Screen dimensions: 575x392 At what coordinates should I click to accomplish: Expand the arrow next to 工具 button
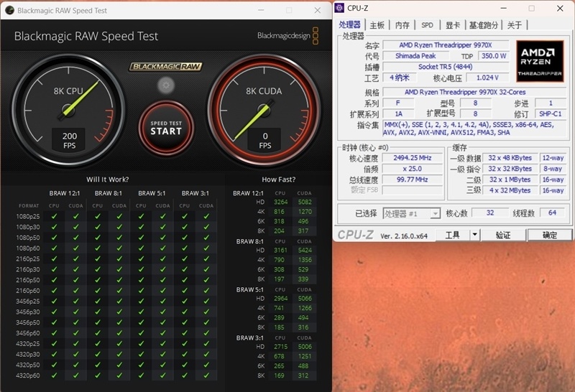(474, 235)
